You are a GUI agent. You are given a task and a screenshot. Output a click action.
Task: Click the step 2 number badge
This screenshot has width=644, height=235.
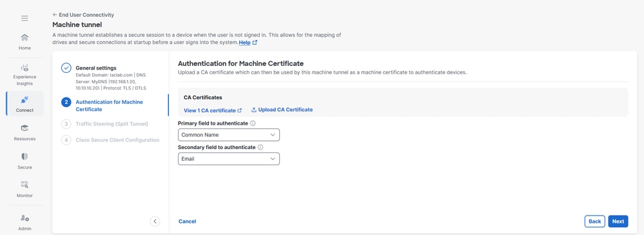click(x=66, y=102)
